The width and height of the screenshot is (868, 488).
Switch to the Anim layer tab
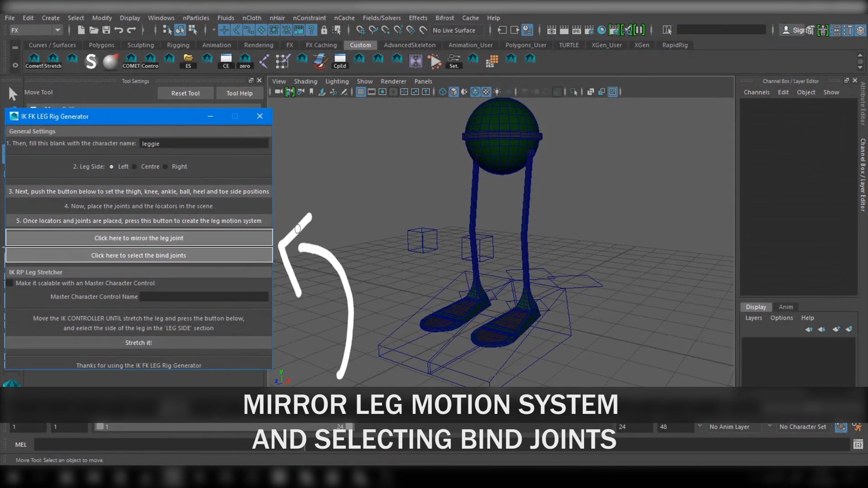tap(786, 307)
